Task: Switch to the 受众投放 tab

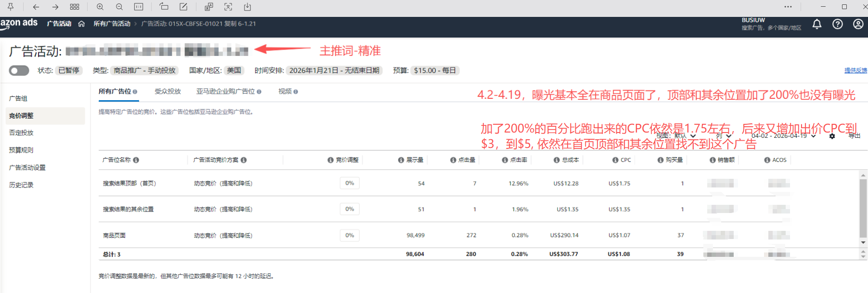Action: [x=168, y=91]
